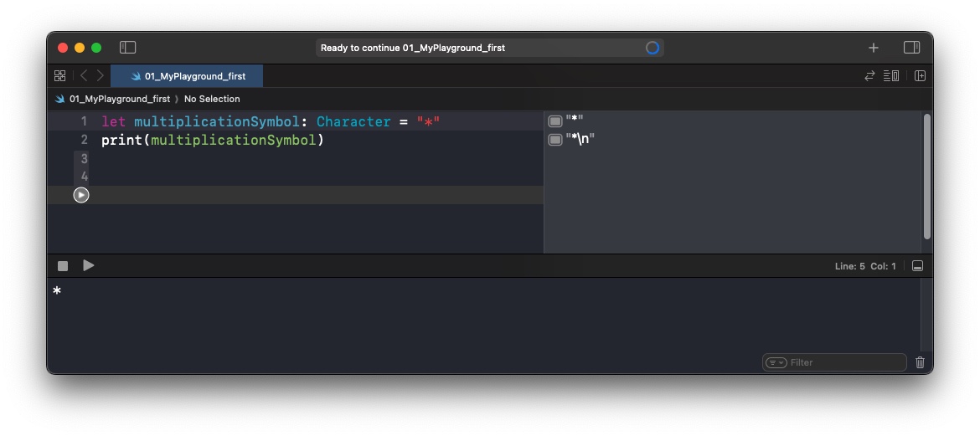980x436 pixels.
Task: Click the activity status Ready to continue
Action: (412, 48)
